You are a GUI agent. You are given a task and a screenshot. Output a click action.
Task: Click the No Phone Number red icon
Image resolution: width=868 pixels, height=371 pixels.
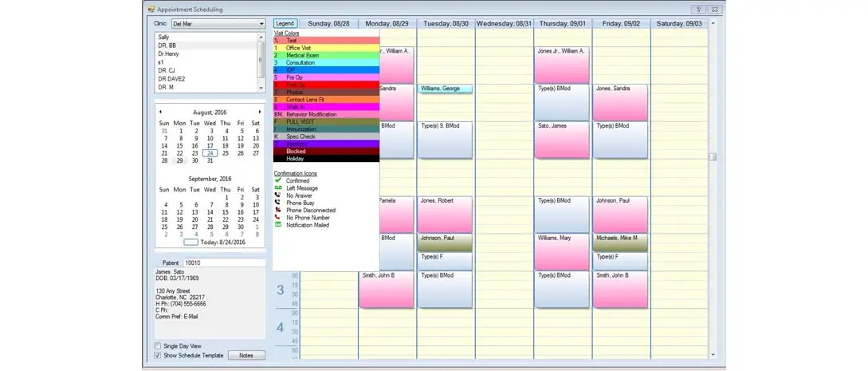(x=278, y=218)
